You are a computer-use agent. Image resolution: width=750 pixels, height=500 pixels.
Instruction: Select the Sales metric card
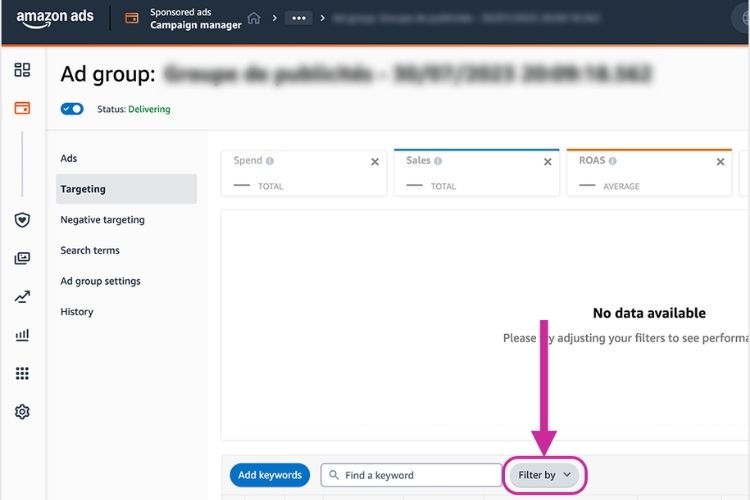tap(477, 173)
